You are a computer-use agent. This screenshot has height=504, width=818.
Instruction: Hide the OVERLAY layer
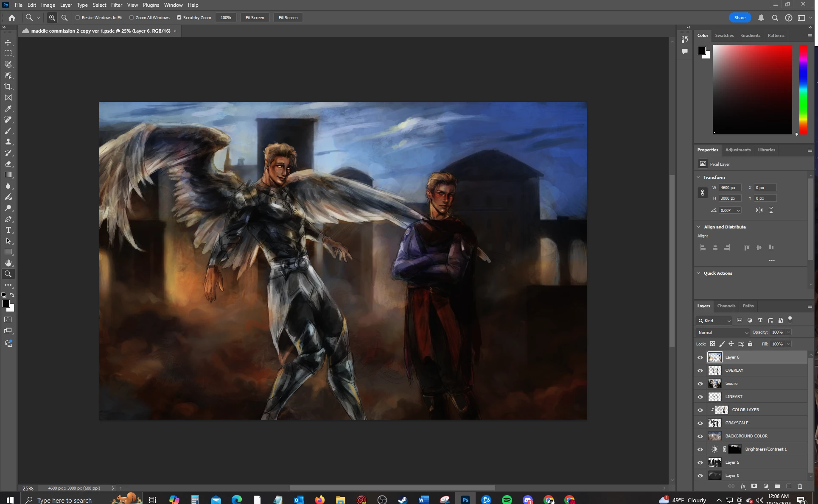tap(700, 370)
